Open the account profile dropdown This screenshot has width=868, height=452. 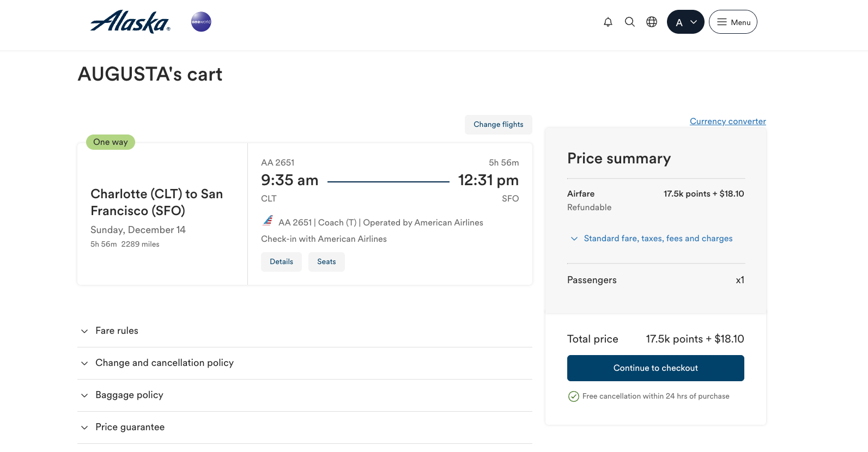[x=685, y=22]
